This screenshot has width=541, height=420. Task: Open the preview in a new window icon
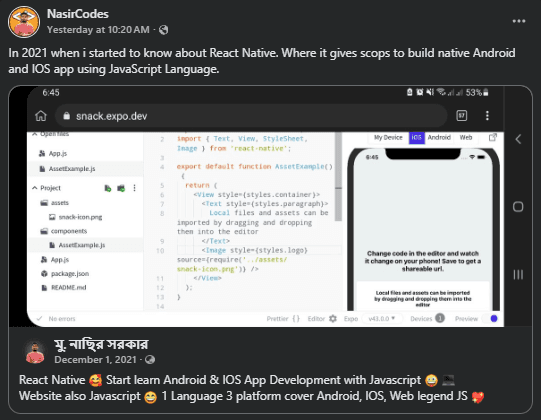tap(493, 137)
